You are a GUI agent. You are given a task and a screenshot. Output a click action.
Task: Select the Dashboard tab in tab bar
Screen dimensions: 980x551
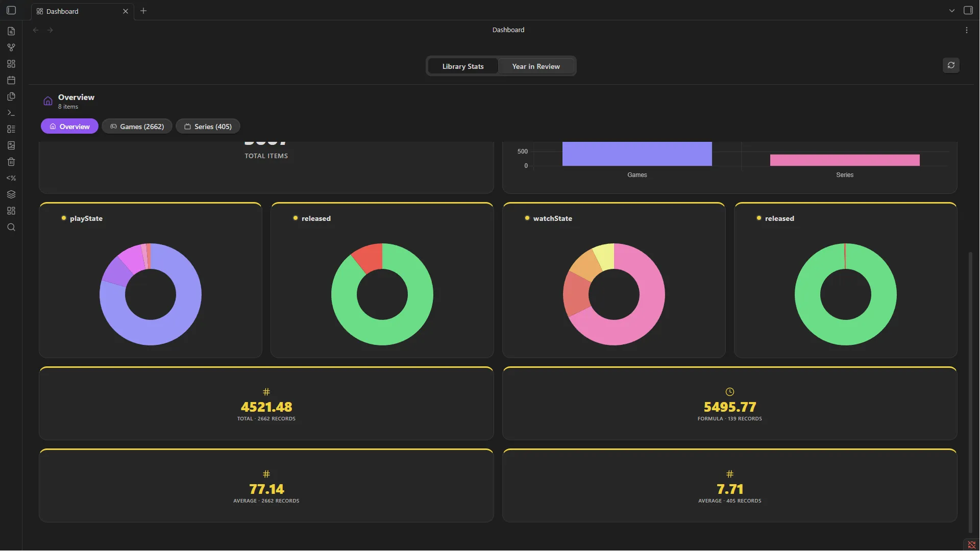point(82,11)
